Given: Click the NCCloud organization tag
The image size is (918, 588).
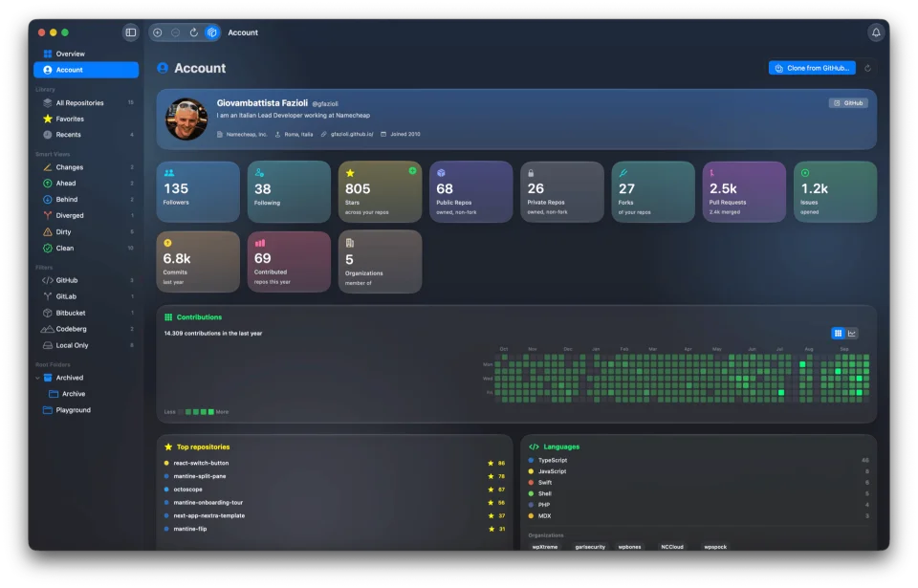Looking at the screenshot, I should 672,547.
